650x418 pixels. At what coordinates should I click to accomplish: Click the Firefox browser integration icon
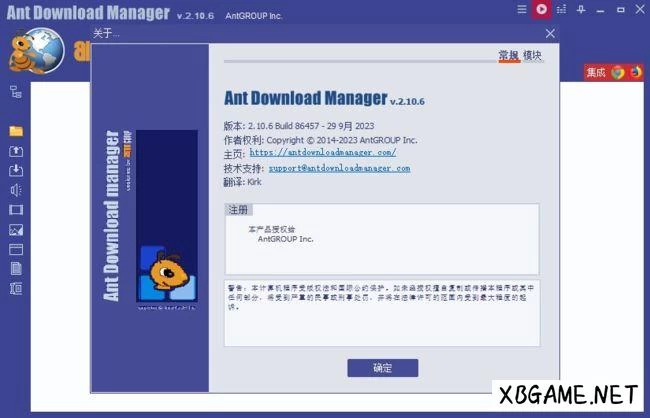coord(636,72)
